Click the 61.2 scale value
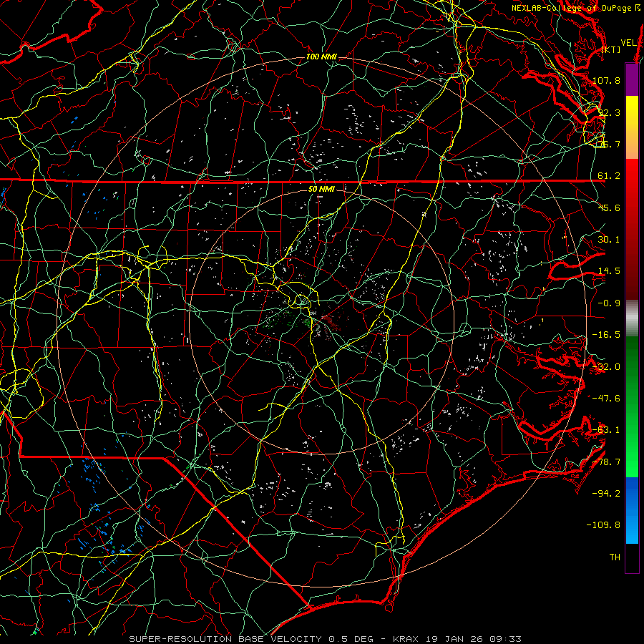 (x=609, y=176)
